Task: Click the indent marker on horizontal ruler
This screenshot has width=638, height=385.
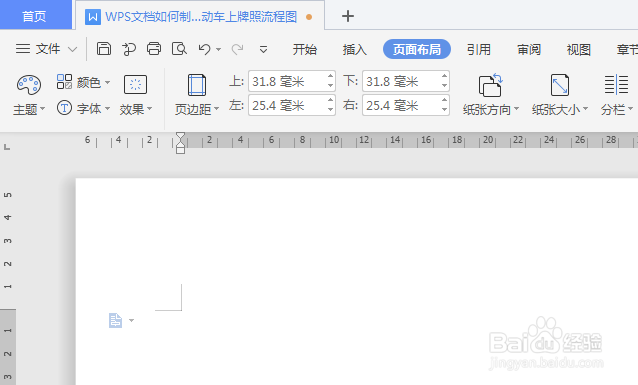Action: click(180, 143)
